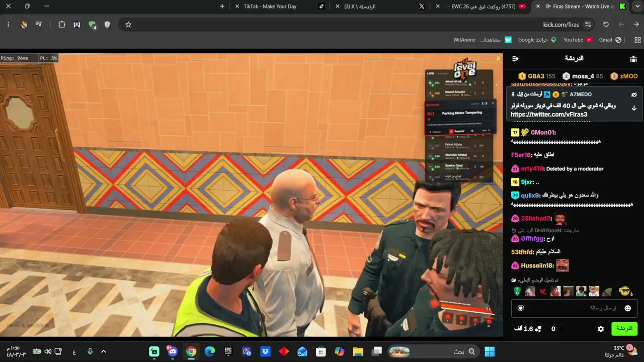The height and width of the screenshot is (362, 644).
Task: Open the channel points 1.6 thousand balance
Action: [x=528, y=329]
